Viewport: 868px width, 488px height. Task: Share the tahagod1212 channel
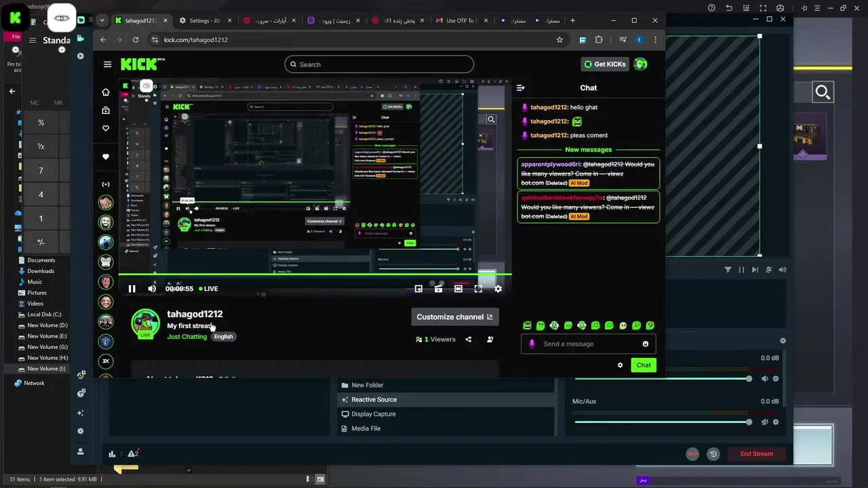(468, 340)
